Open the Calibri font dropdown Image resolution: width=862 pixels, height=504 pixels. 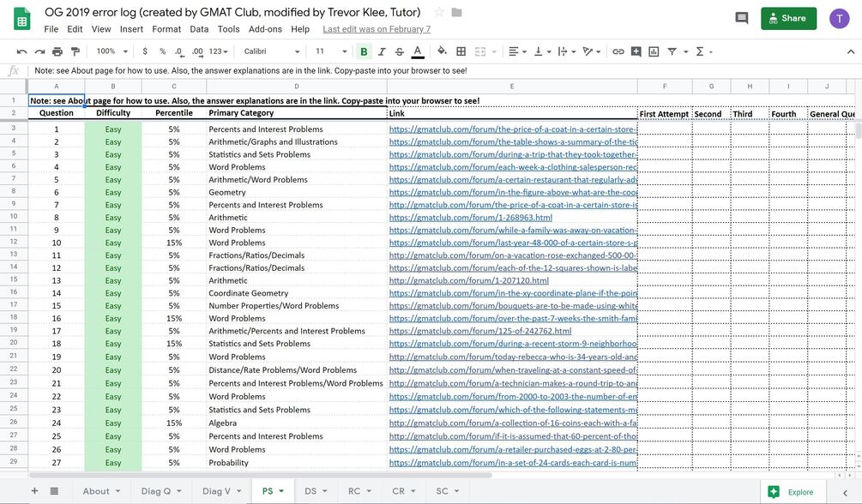(272, 51)
